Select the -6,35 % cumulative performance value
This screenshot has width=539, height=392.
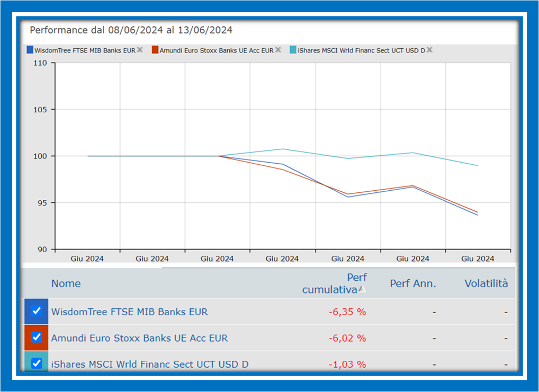[347, 311]
